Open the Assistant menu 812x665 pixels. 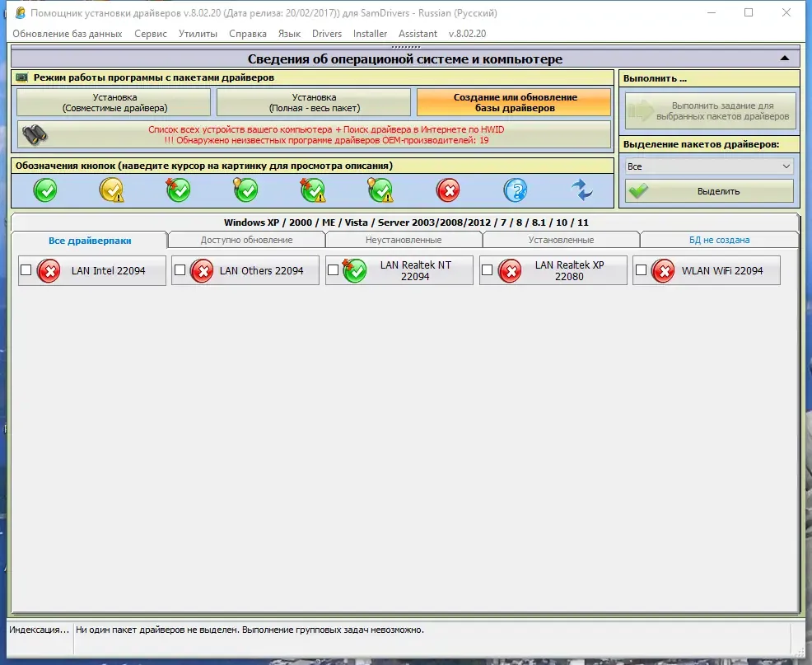[x=418, y=34]
